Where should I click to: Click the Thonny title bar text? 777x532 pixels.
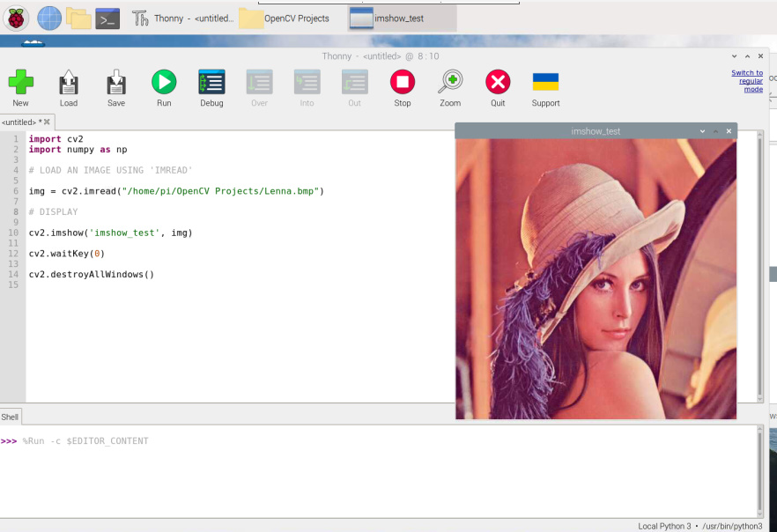click(381, 56)
